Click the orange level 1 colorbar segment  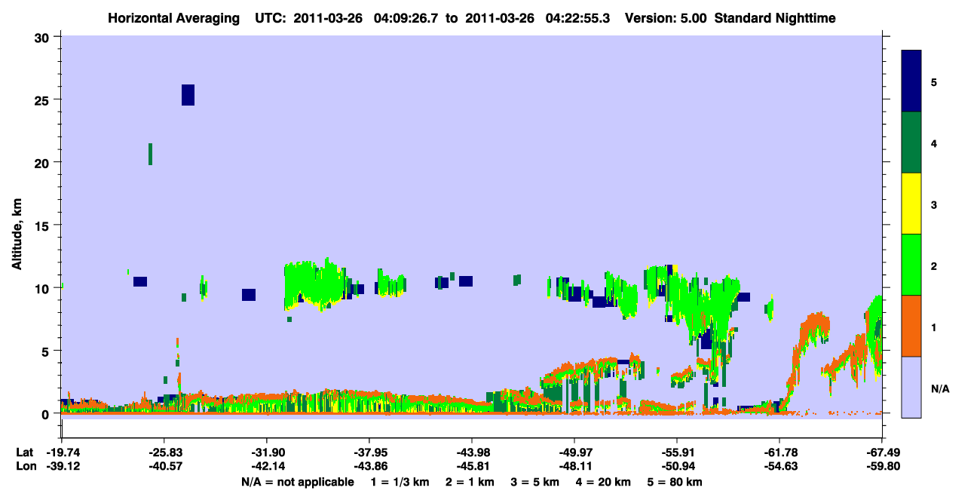(911, 326)
